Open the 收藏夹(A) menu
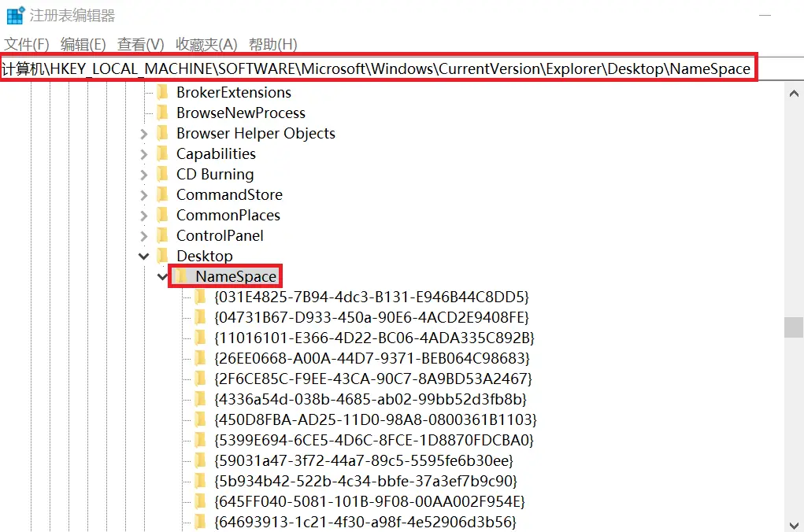The height and width of the screenshot is (532, 804). click(206, 44)
